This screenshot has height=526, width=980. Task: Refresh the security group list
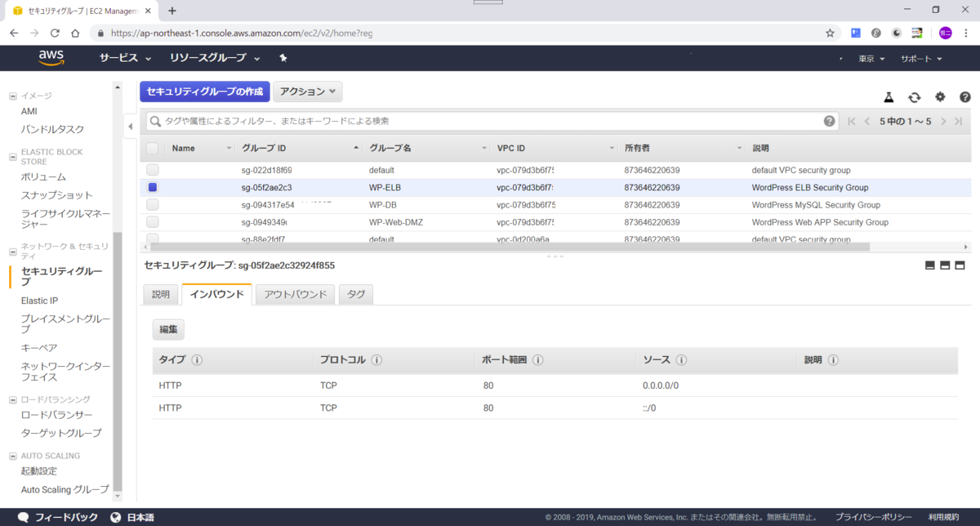point(915,96)
